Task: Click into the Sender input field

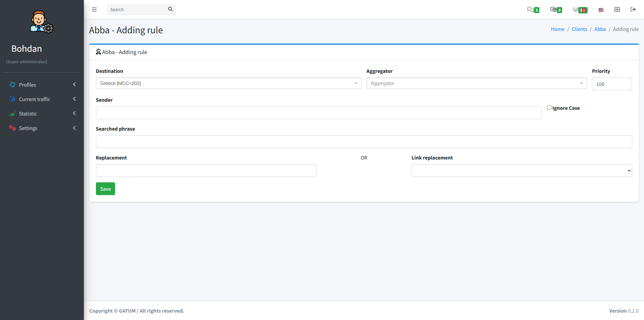Action: point(319,113)
